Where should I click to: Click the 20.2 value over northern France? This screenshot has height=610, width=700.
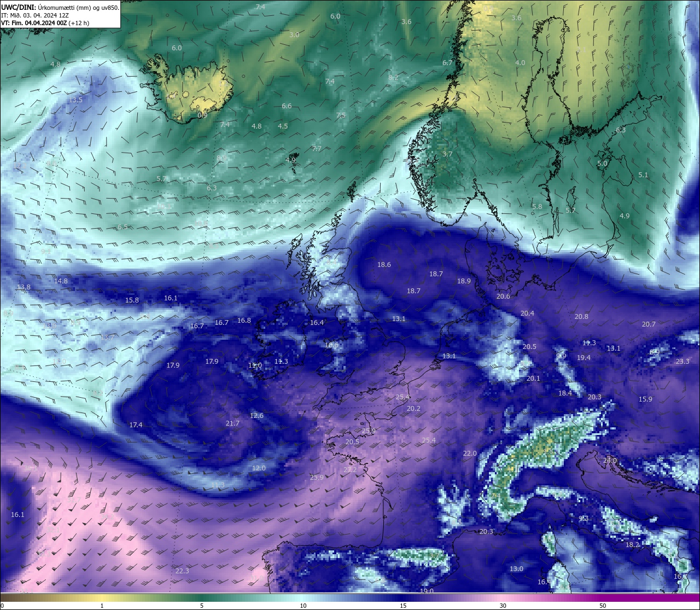[413, 408]
